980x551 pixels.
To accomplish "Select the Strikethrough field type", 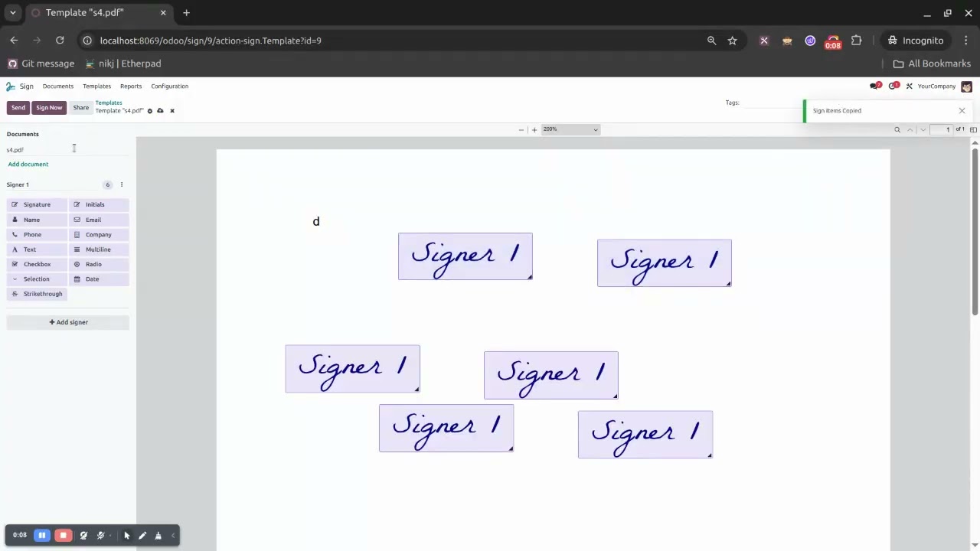I will (37, 294).
